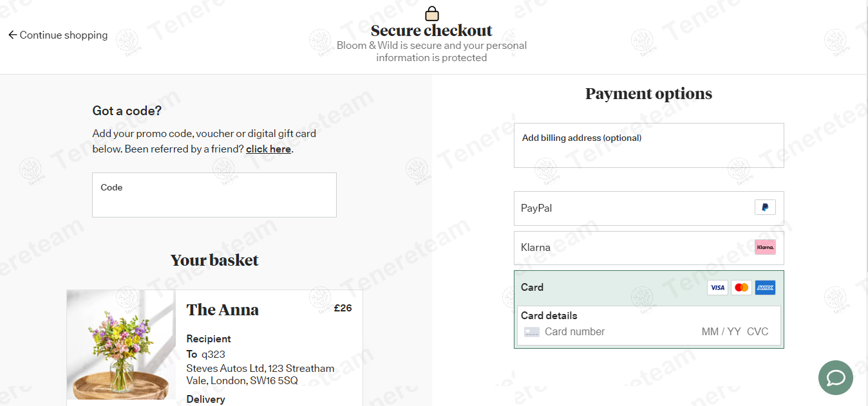Click the PayPal logo icon
Viewport: 868px width, 406px height.
pyautogui.click(x=765, y=207)
